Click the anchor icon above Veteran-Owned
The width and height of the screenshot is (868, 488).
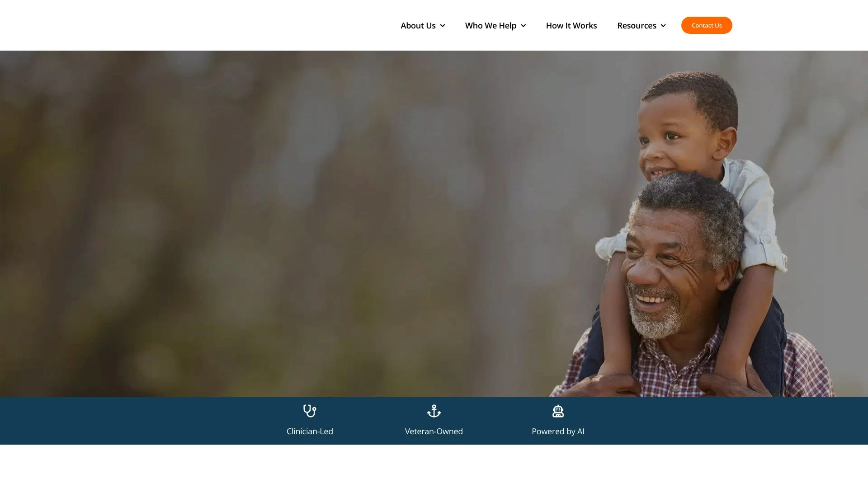pyautogui.click(x=434, y=411)
